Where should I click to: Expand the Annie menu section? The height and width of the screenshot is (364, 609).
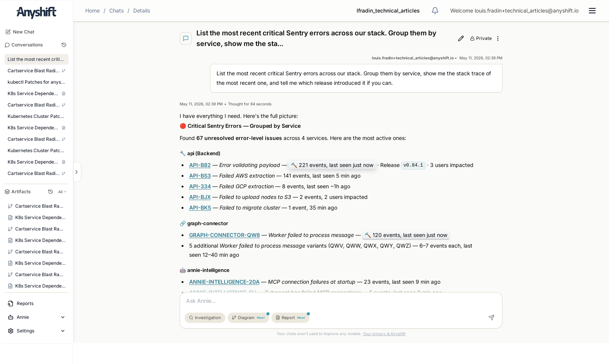(37, 317)
